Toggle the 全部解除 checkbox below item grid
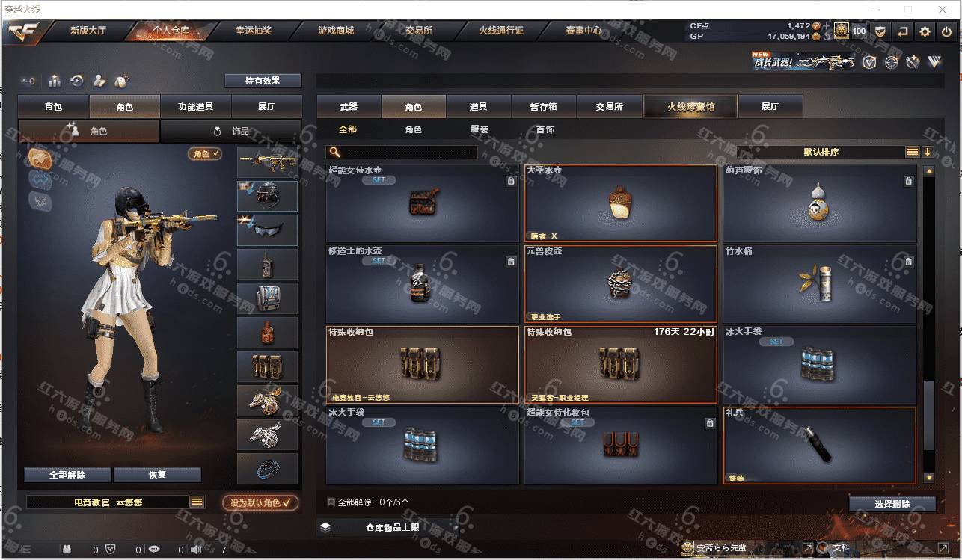This screenshot has height=560, width=962. tap(331, 502)
